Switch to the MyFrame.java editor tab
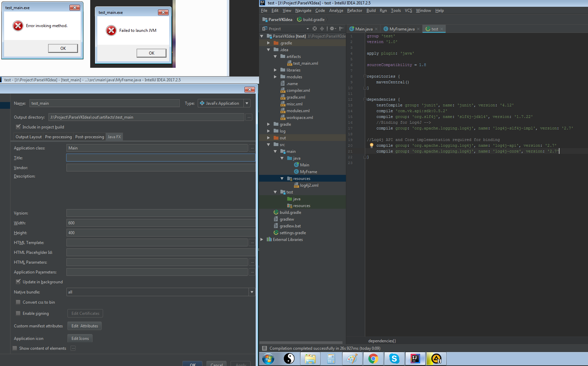This screenshot has width=588, height=366. click(x=402, y=29)
